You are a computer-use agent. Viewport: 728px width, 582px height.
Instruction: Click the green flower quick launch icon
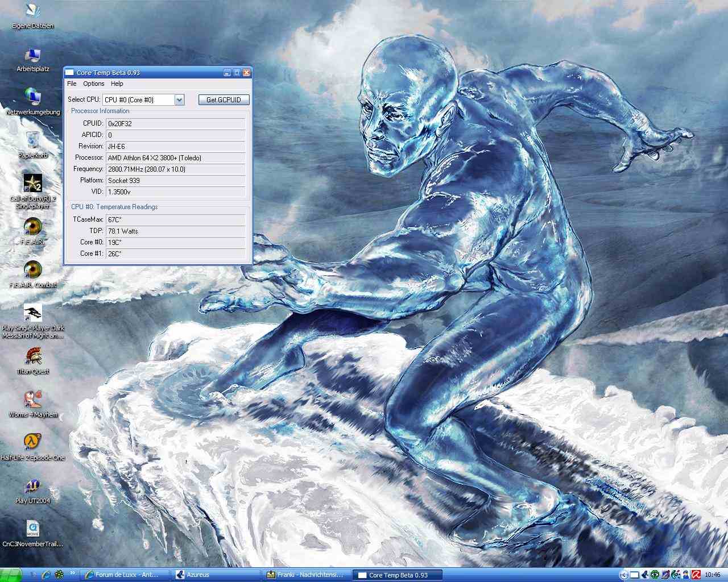coord(59,575)
